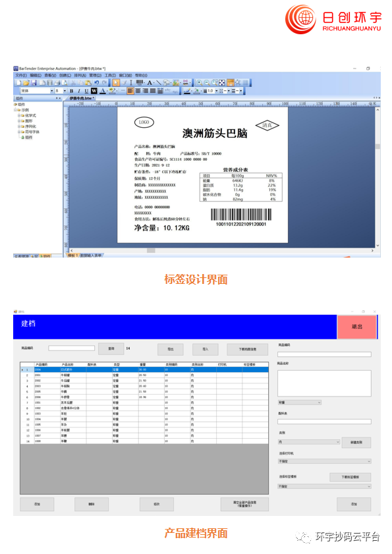Click the Undo arrow icon
Viewport: 392px width, 554px height.
[96, 83]
